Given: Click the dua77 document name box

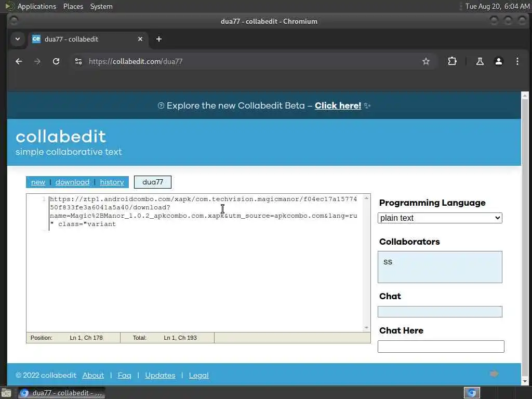Looking at the screenshot, I should (x=153, y=182).
